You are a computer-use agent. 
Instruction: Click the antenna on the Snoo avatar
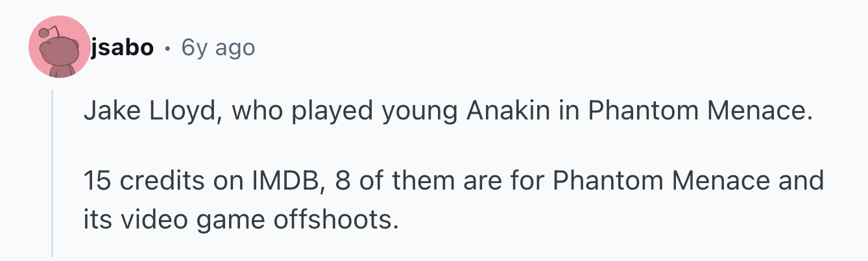click(48, 30)
